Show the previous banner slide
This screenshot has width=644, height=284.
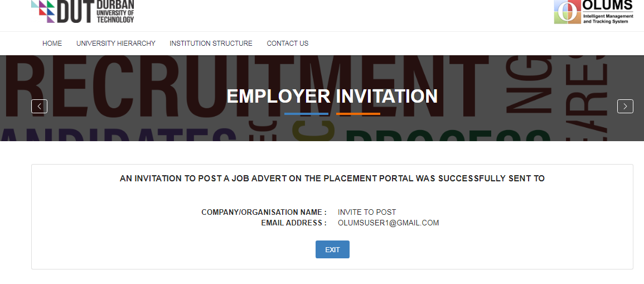[39, 106]
